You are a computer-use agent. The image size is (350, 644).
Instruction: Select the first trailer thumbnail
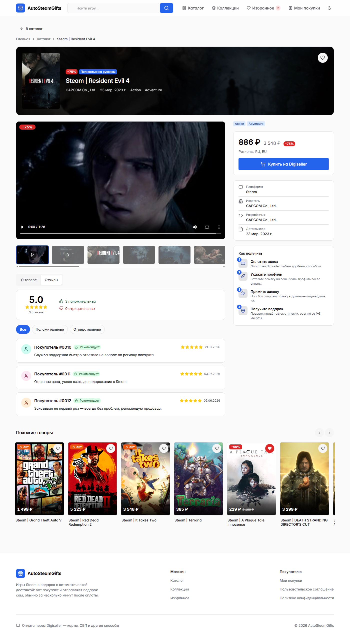(x=32, y=255)
